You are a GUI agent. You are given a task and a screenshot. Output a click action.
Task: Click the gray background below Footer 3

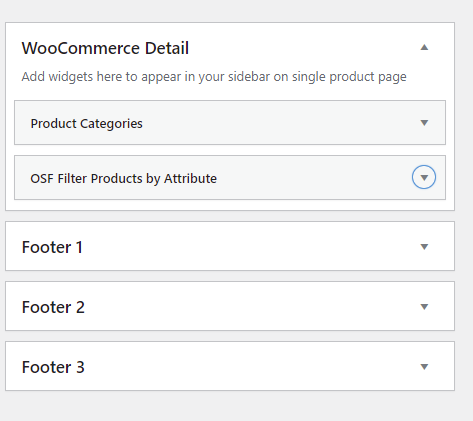[x=230, y=406]
